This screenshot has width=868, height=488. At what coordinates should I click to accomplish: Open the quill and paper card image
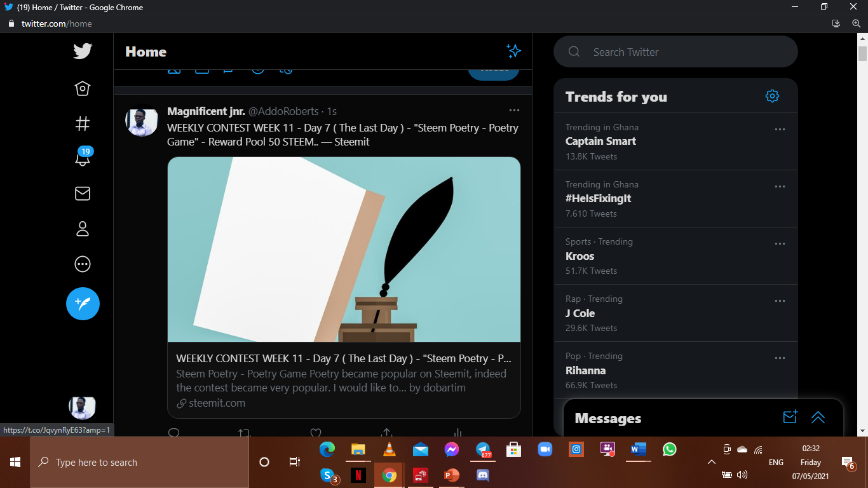(x=344, y=250)
